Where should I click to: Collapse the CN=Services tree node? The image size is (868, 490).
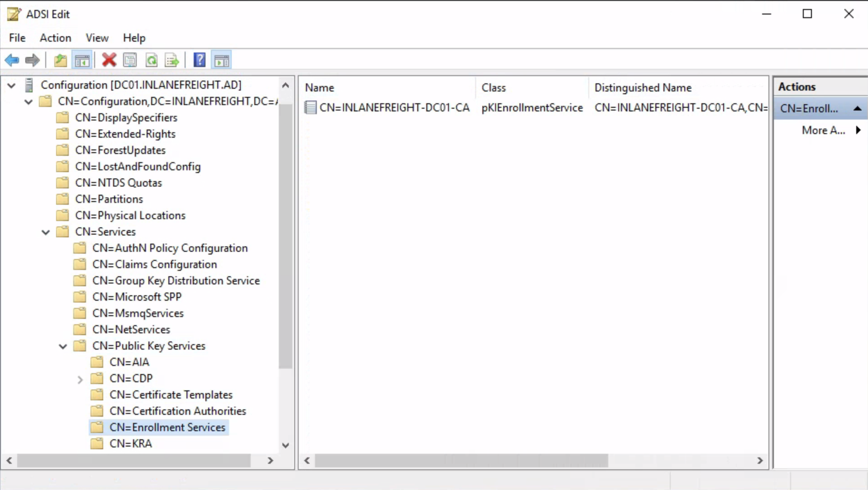46,232
